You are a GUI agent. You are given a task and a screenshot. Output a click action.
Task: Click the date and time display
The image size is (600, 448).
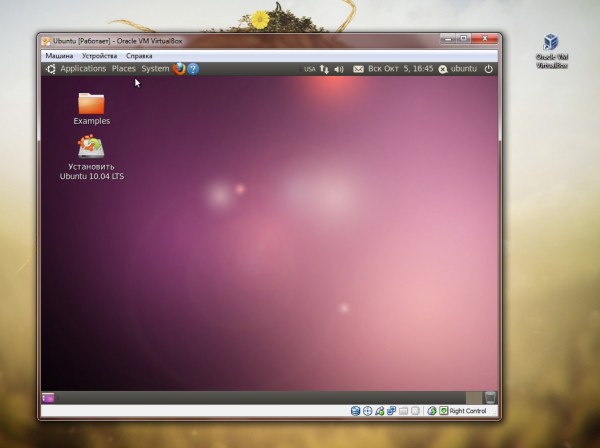(400, 69)
